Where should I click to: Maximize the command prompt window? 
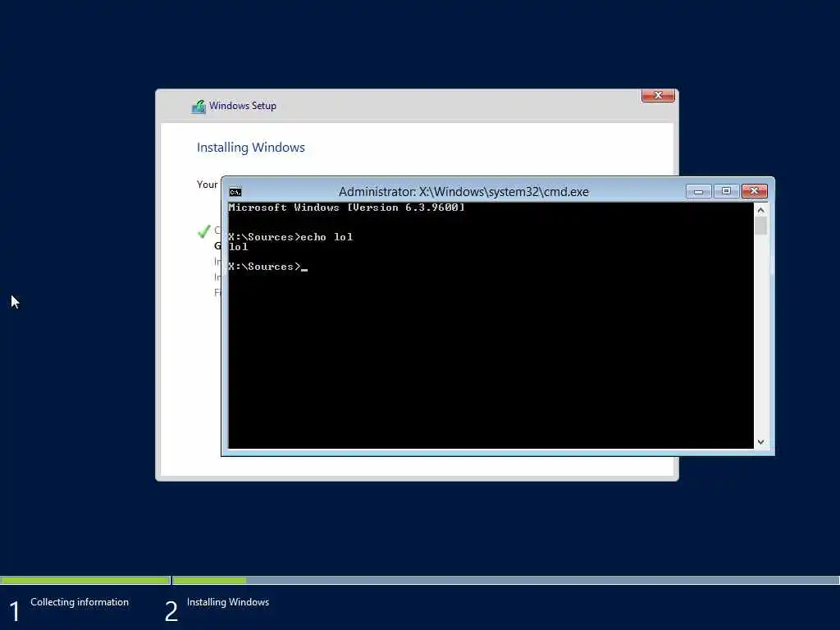click(x=726, y=191)
